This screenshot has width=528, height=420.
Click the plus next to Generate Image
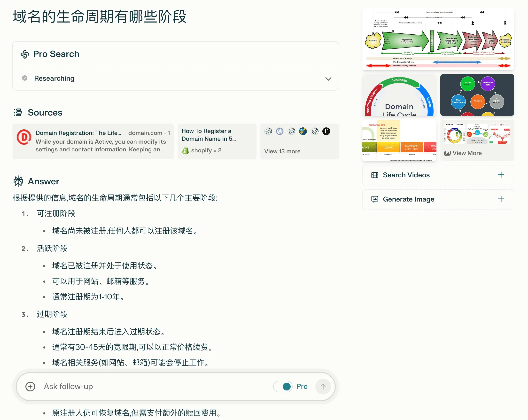501,199
